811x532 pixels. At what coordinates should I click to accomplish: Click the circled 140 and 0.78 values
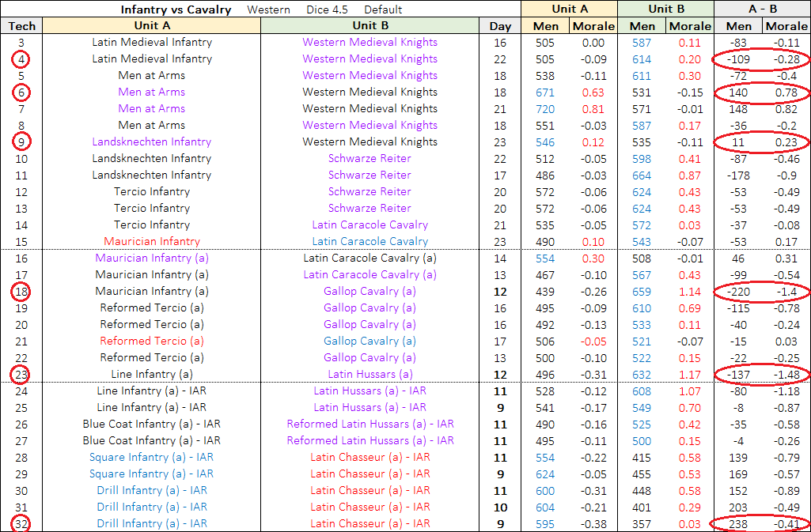(761, 92)
